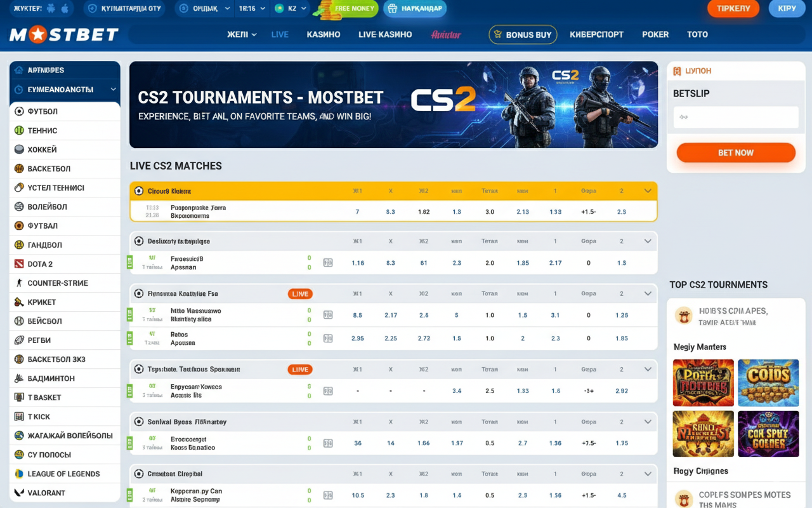The width and height of the screenshot is (812, 508).
Task: Open the BONUS BUY button
Action: pyautogui.click(x=523, y=34)
